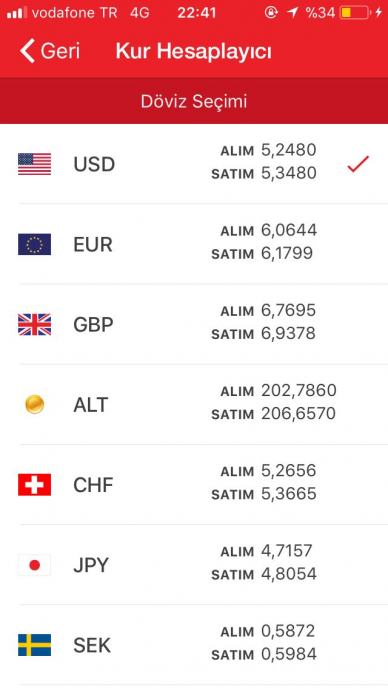Tap the Döviz Seçimi header bar
The width and height of the screenshot is (388, 690).
click(194, 101)
